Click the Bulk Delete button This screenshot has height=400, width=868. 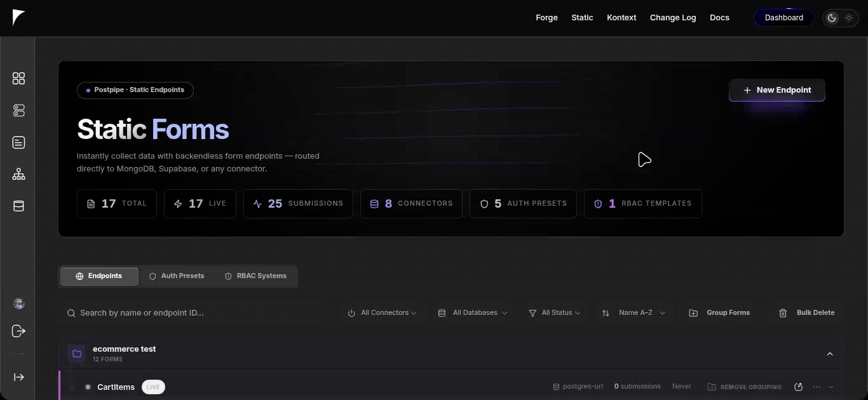click(x=806, y=313)
